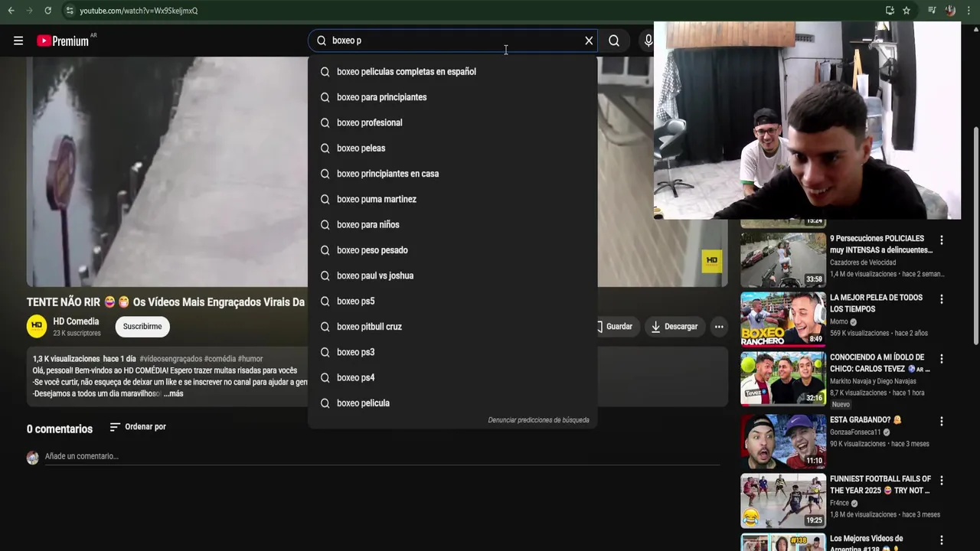This screenshot has width=980, height=551.
Task: Select suggestion 'boxeo puma martinez'
Action: click(x=452, y=199)
